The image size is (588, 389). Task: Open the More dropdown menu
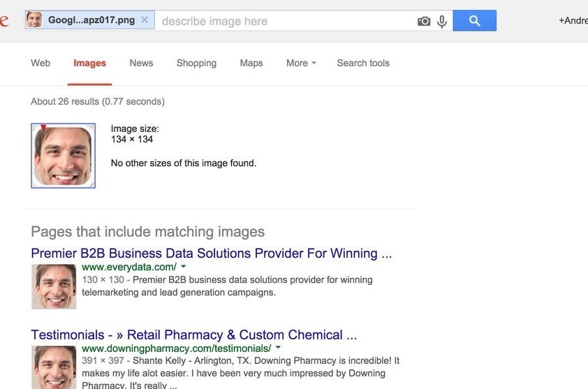(x=301, y=63)
